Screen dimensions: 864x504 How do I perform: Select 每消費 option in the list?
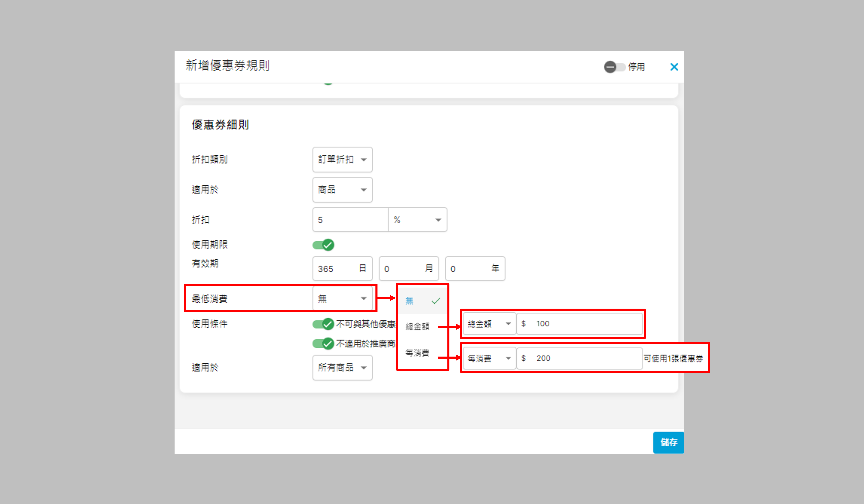point(418,353)
